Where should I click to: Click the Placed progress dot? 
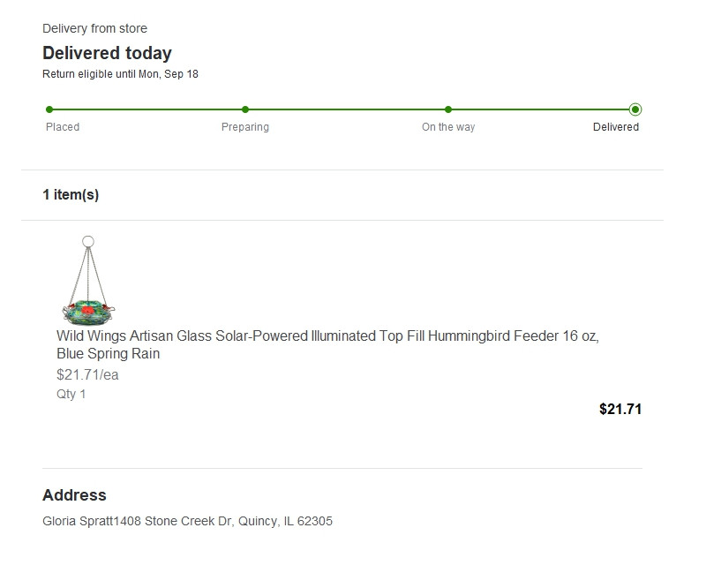(x=49, y=109)
